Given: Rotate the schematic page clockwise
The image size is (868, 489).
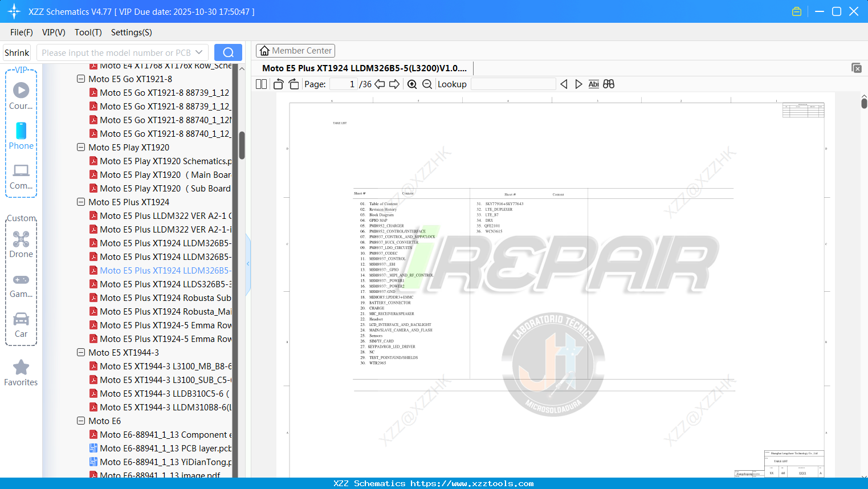Looking at the screenshot, I should 294,84.
